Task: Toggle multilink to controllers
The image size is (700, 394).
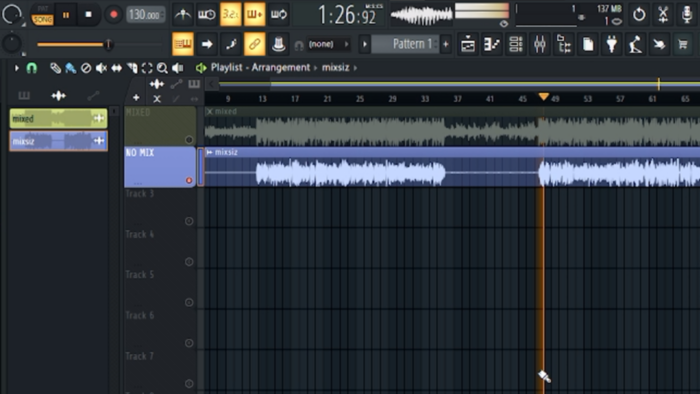Action: tap(254, 44)
